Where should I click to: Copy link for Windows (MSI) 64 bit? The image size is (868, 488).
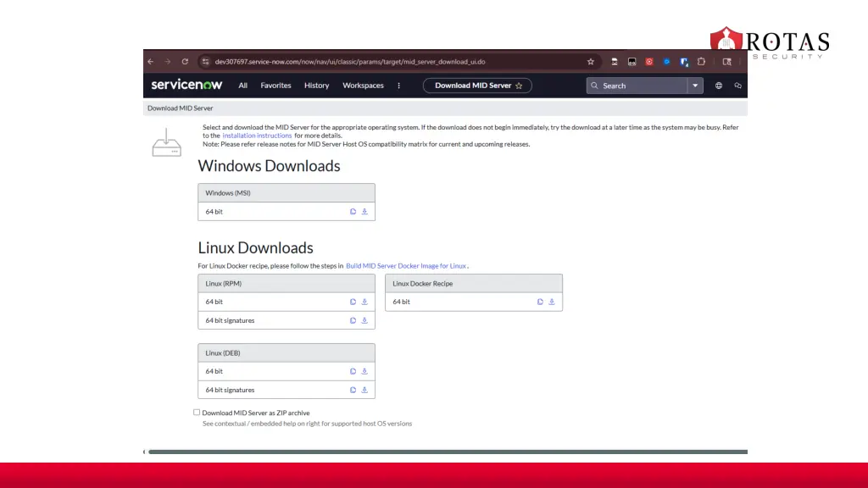(x=353, y=211)
